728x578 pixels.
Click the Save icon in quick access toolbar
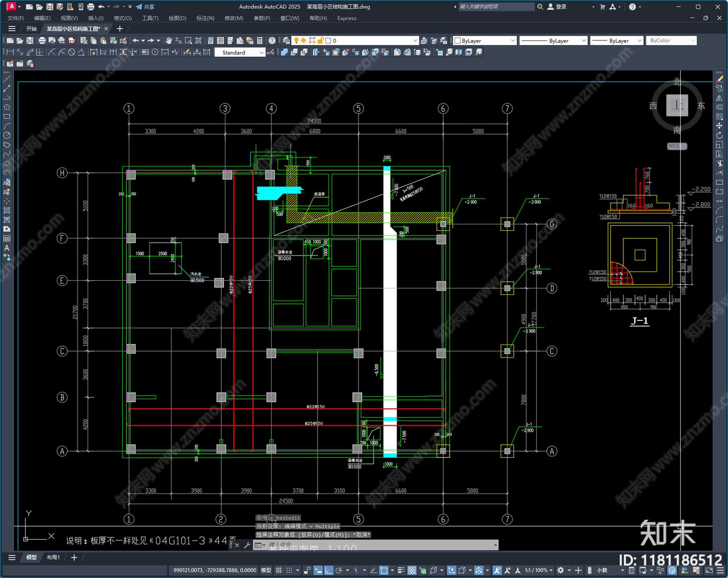pos(50,7)
